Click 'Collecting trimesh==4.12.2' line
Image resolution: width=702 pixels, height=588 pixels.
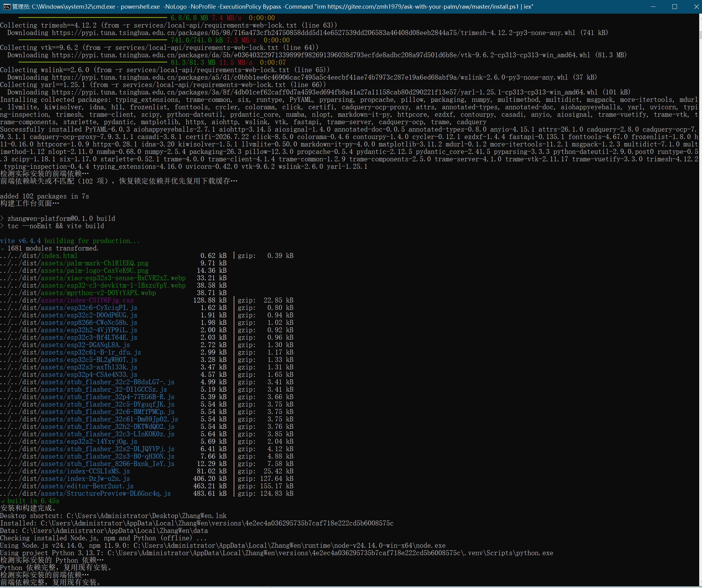tap(168, 25)
